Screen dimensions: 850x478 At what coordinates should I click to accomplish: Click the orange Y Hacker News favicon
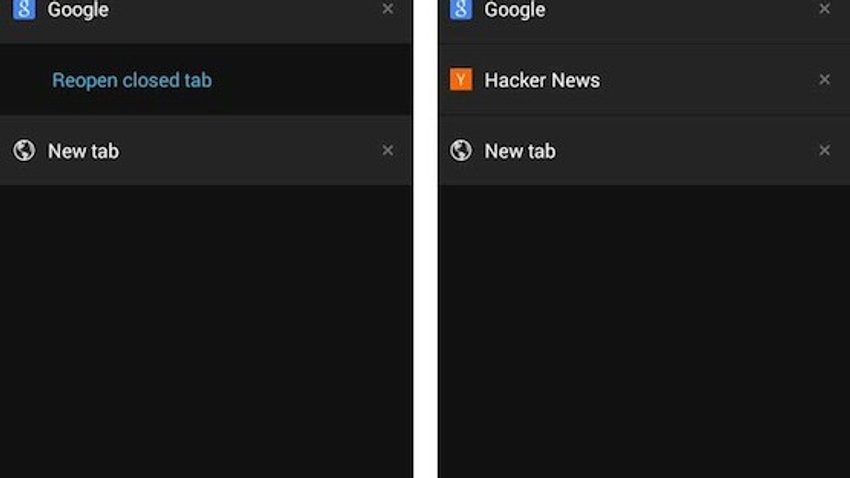461,80
